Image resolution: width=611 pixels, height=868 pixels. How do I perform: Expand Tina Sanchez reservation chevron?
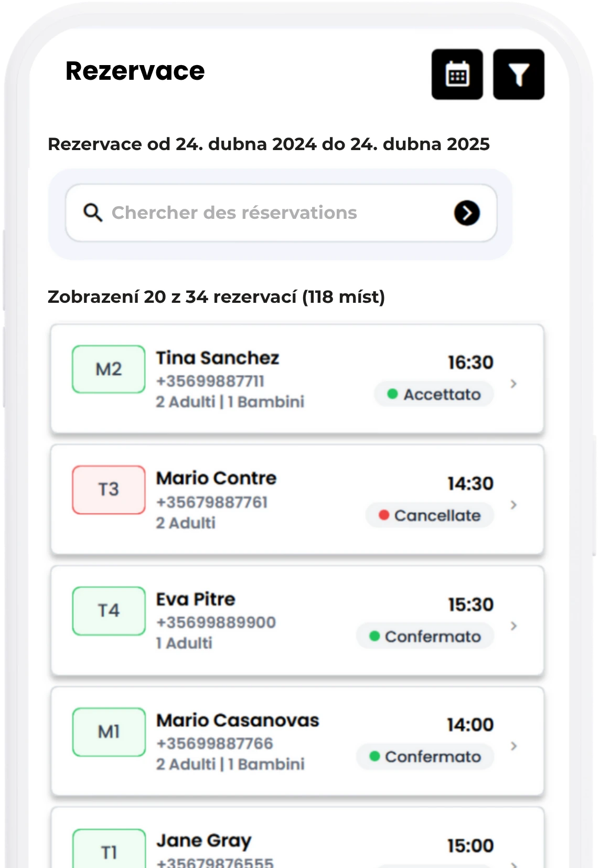(x=513, y=384)
